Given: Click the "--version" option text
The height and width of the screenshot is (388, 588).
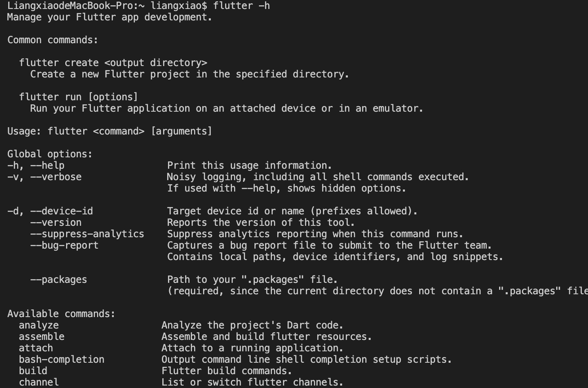Looking at the screenshot, I should coord(56,223).
